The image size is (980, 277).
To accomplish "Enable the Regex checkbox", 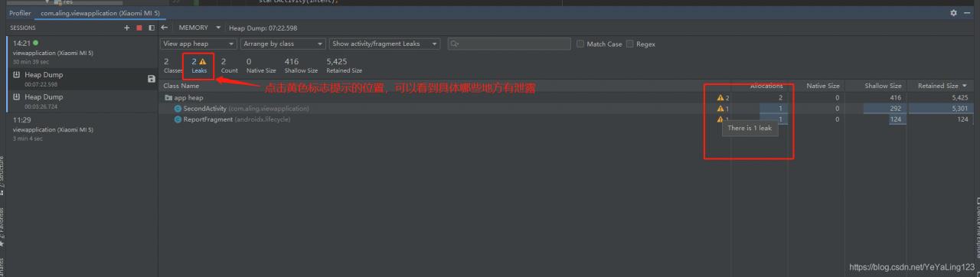I will 630,44.
